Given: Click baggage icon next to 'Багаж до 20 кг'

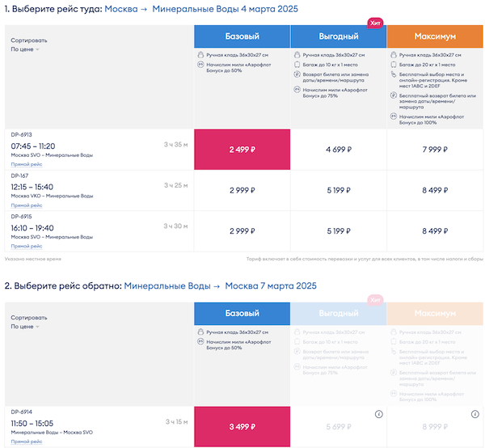Looking at the screenshot, I should pos(393,64).
